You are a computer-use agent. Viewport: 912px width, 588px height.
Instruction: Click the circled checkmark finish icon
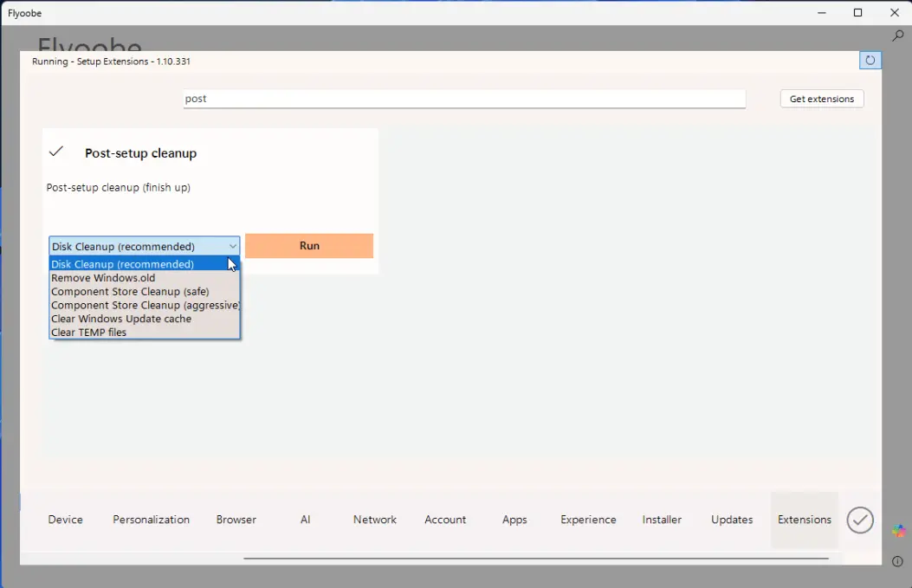pos(860,520)
